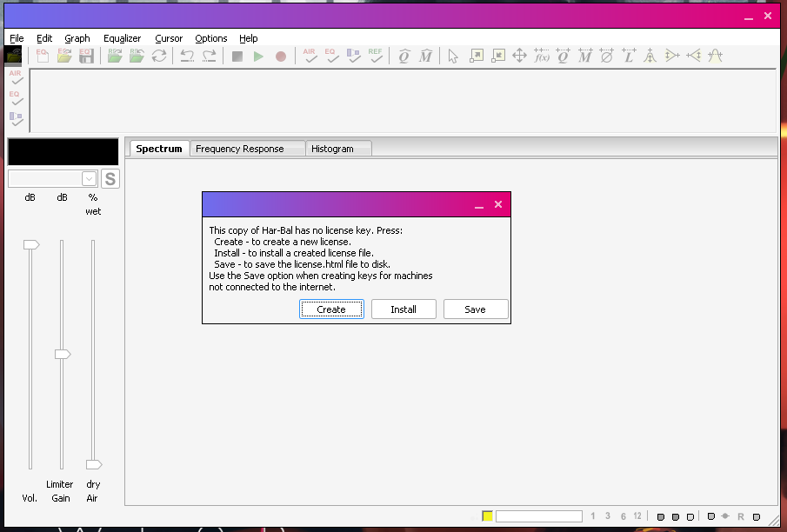The width and height of the screenshot is (787, 532).
Task: Toggle the AIR check in the top toolbar
Action: coord(310,56)
